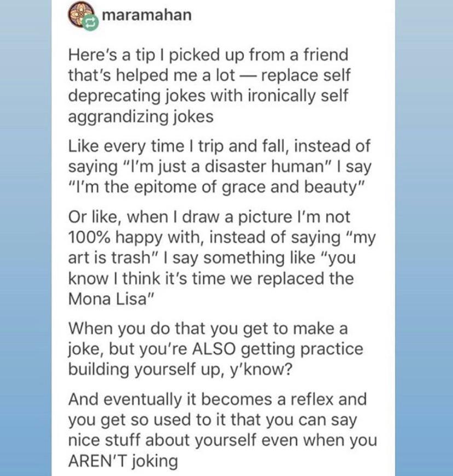Click the paragraph starting "Or like, when"

(x=222, y=258)
